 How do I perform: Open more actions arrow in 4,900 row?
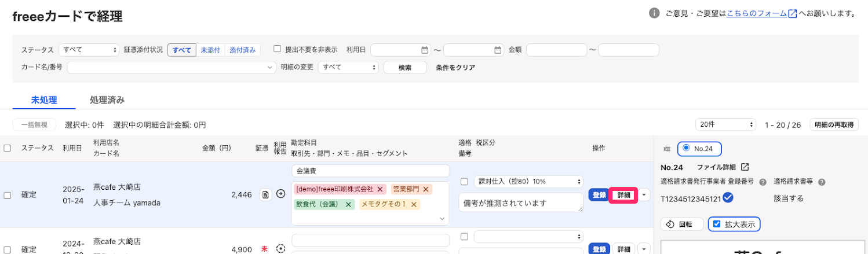click(x=644, y=249)
